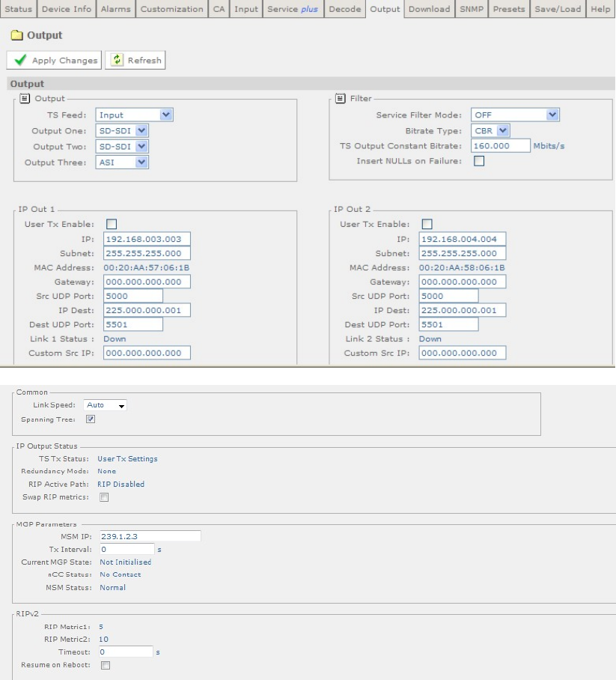This screenshot has width=616, height=680.
Task: Toggle Insert NULLs on Failure checkbox
Action: coord(479,161)
